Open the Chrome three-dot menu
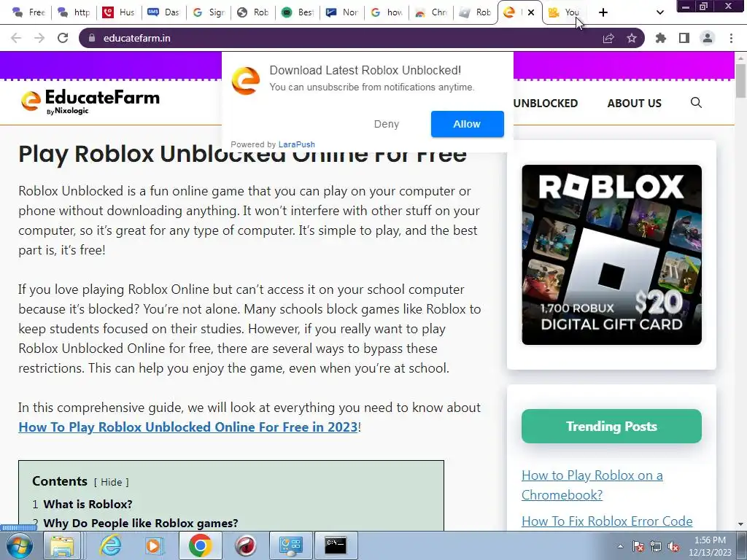 click(x=731, y=38)
